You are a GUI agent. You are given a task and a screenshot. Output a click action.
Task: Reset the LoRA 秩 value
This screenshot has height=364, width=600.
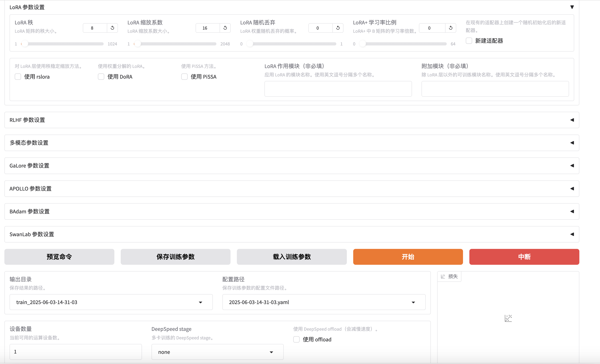(x=112, y=28)
